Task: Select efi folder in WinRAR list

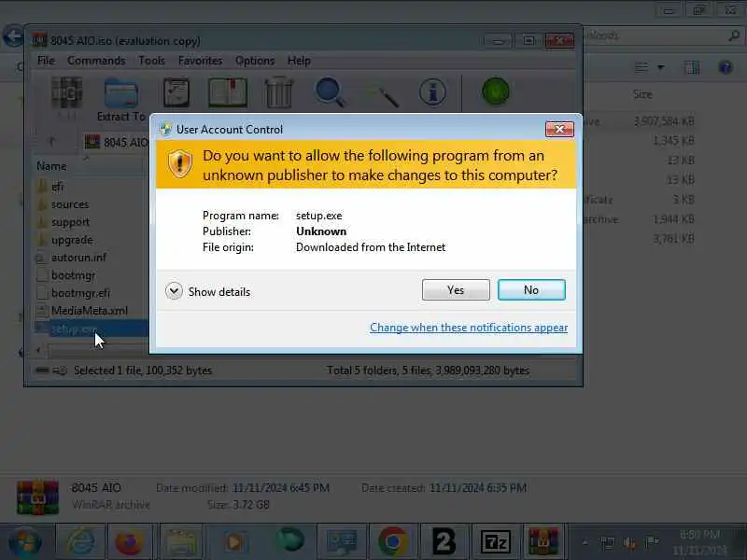Action: pyautogui.click(x=57, y=186)
